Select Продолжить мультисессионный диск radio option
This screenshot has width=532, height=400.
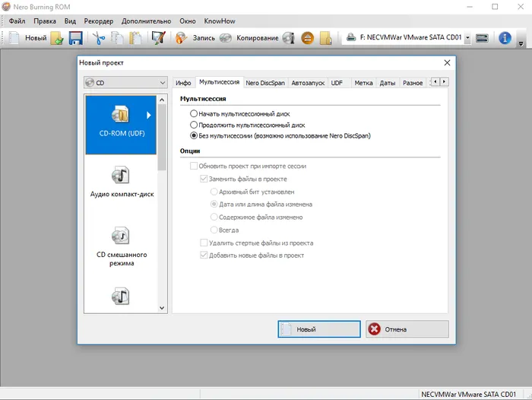(193, 125)
